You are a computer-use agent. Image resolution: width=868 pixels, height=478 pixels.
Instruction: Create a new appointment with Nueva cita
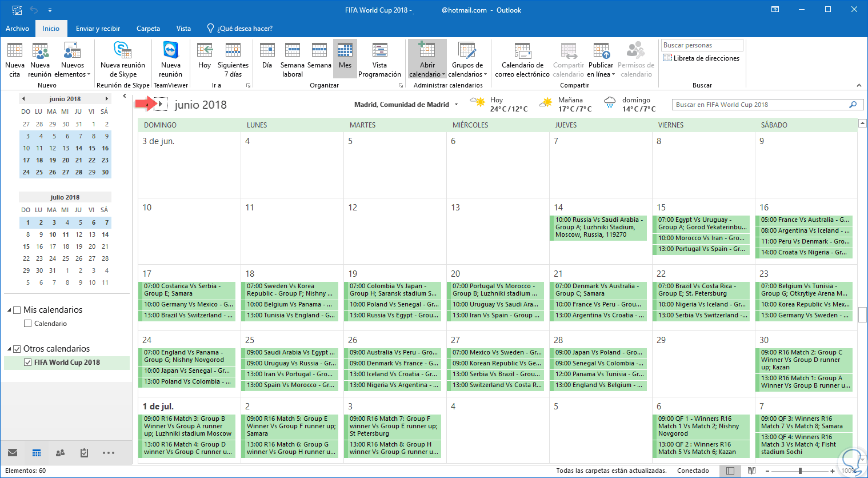tap(15, 59)
